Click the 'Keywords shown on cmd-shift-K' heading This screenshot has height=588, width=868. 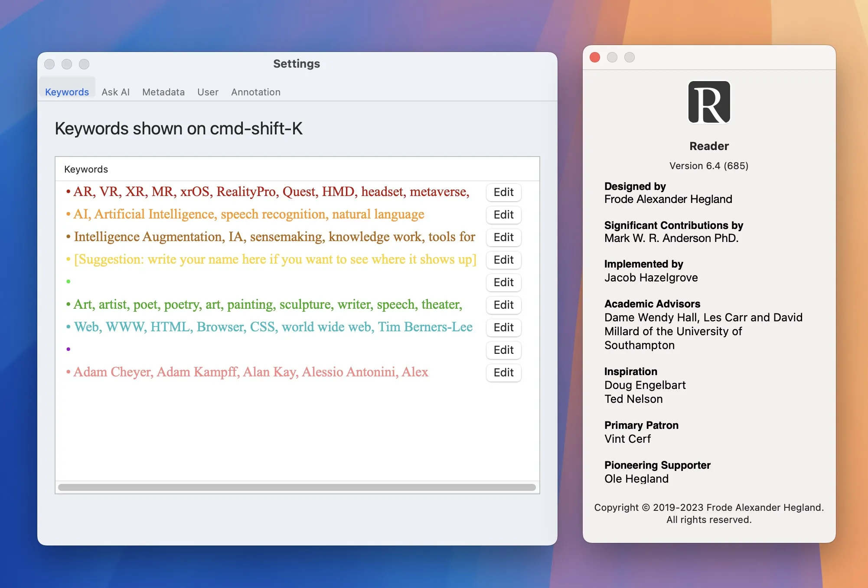click(179, 128)
